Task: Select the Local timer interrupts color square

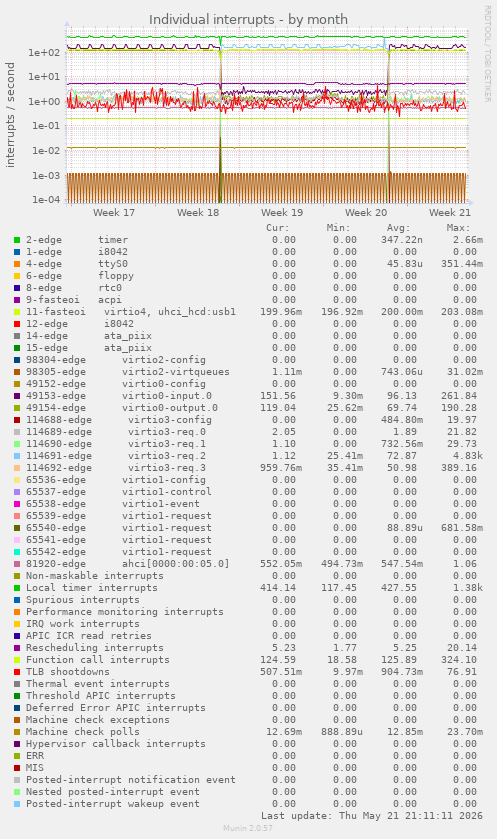Action: click(17, 588)
